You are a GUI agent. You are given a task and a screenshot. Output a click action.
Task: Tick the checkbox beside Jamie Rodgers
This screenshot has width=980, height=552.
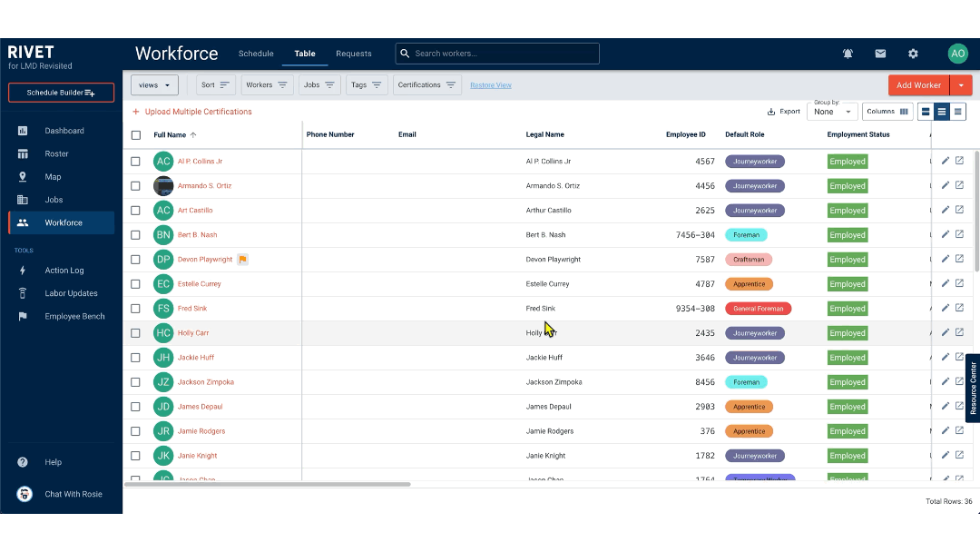point(135,430)
